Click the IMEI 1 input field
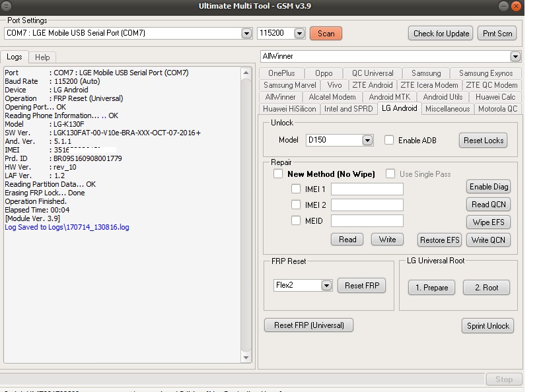The image size is (541, 392). coord(367,189)
